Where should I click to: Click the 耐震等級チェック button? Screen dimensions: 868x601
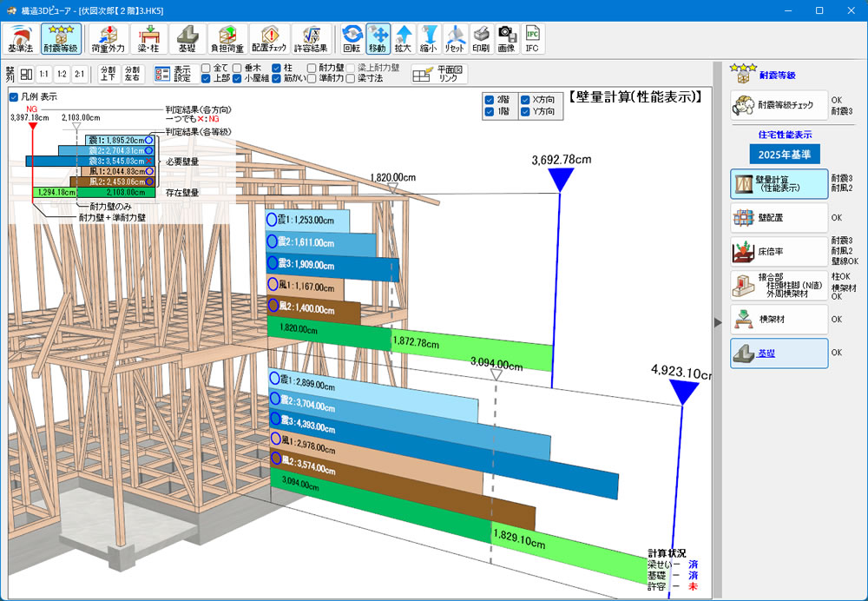click(778, 105)
